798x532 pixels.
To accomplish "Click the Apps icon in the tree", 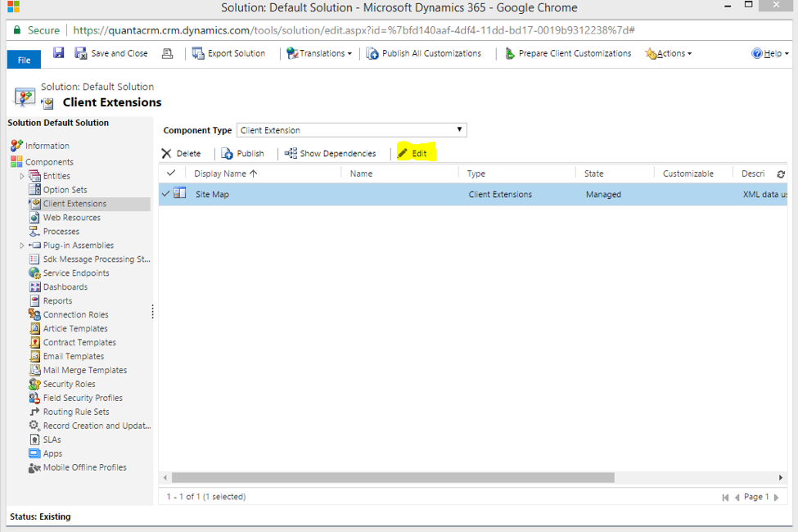I will click(34, 453).
